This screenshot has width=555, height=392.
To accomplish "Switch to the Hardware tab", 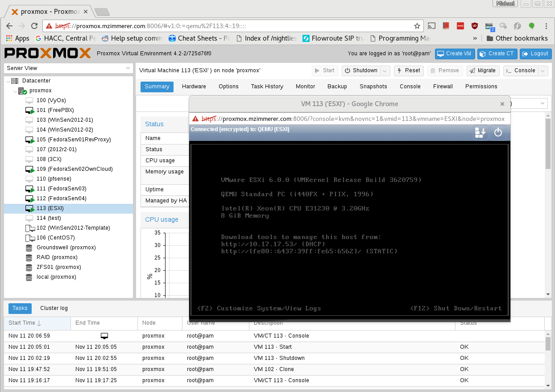I will click(x=194, y=87).
